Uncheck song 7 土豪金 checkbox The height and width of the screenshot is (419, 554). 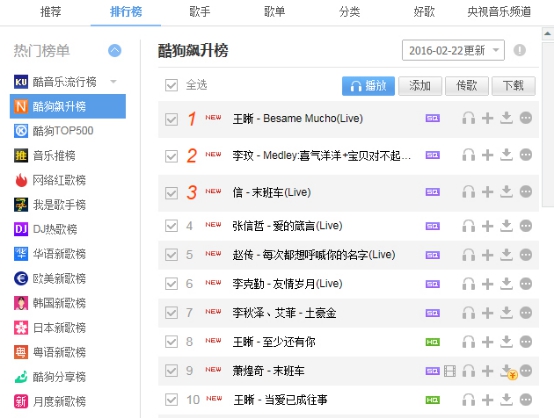[x=171, y=313]
